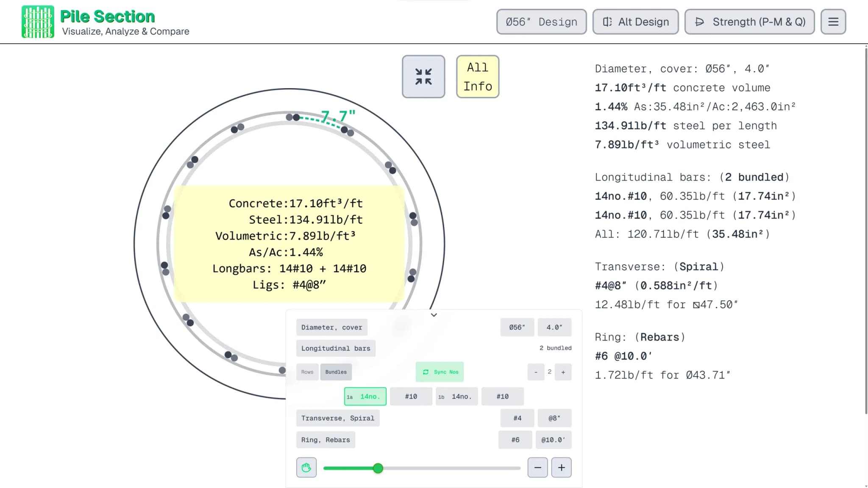Click the green zoom slider handle
The height and width of the screenshot is (488, 868).
(x=378, y=468)
